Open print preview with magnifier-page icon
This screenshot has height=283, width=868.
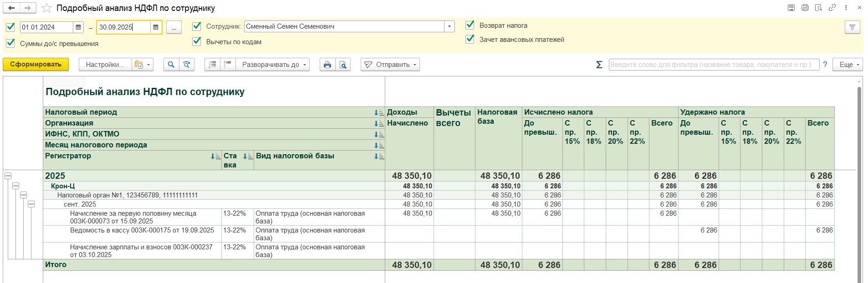tap(343, 65)
